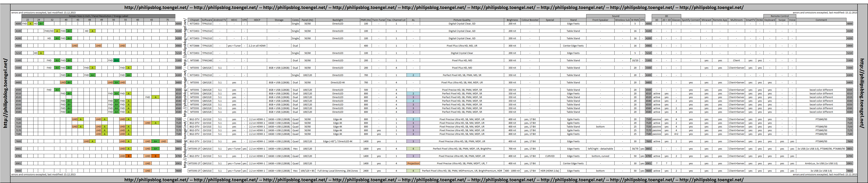Click 'Full Array Local Dimming, 256 Zones' cell
The height and width of the screenshot is (183, 868).
pyautogui.click(x=338, y=171)
